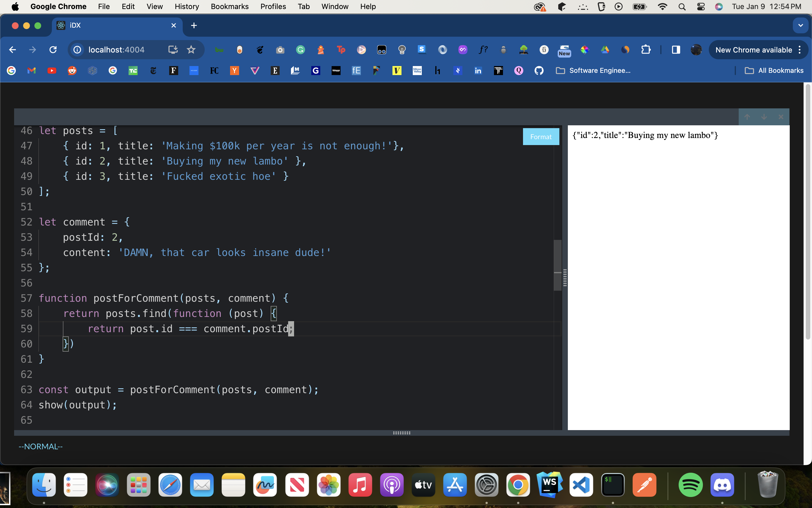Open WebStorm from the Dock
Viewport: 812px width, 508px height.
click(550, 485)
